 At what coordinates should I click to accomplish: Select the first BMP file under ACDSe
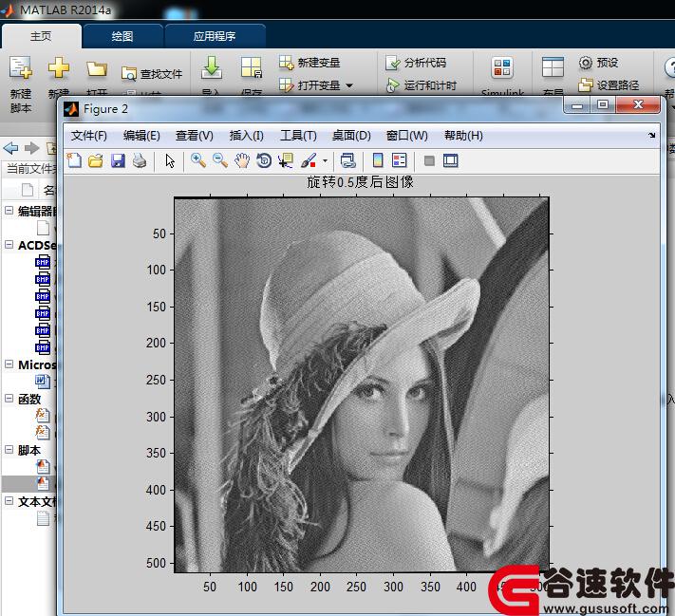click(43, 262)
